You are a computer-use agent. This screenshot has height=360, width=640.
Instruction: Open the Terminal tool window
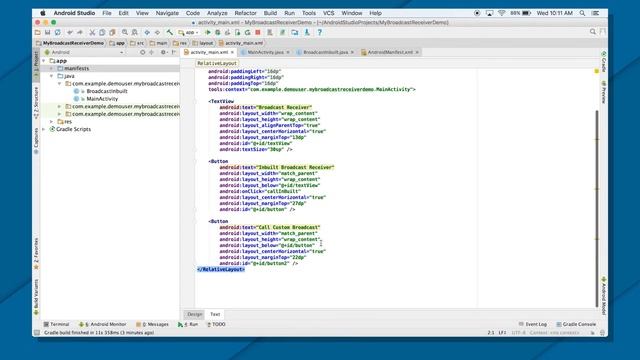[x=57, y=324]
